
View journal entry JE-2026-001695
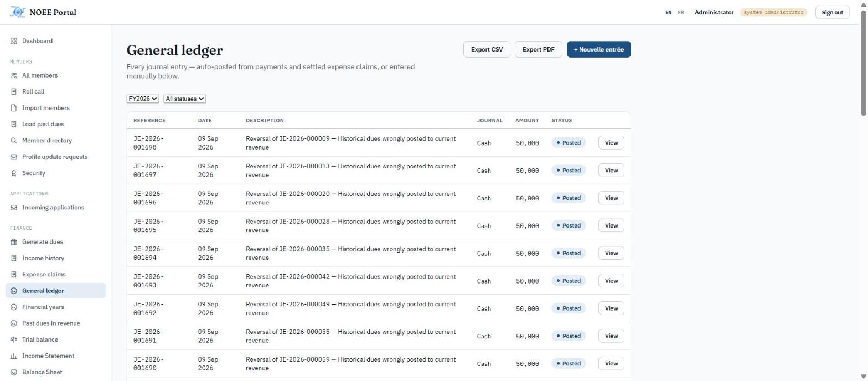tap(611, 225)
